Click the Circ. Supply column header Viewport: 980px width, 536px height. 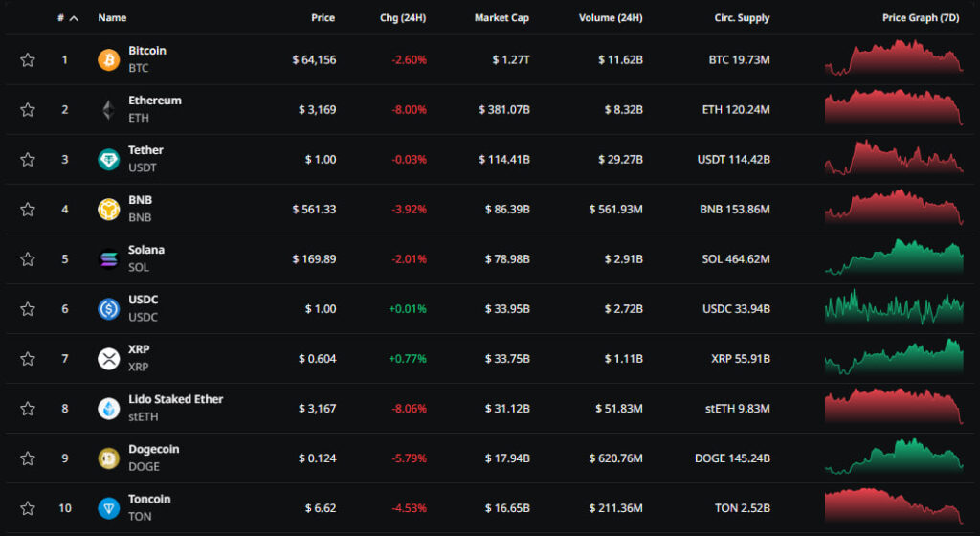click(742, 18)
